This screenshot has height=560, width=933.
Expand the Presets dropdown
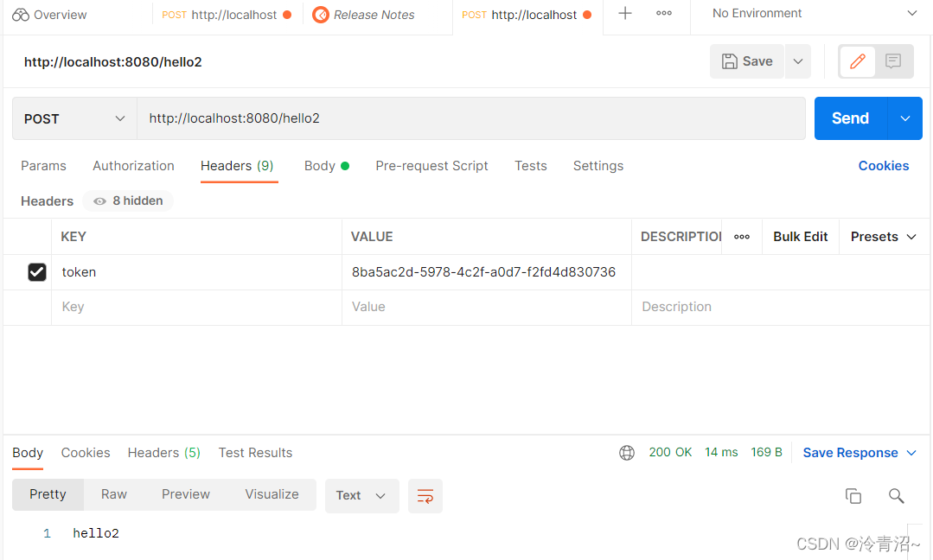(883, 237)
